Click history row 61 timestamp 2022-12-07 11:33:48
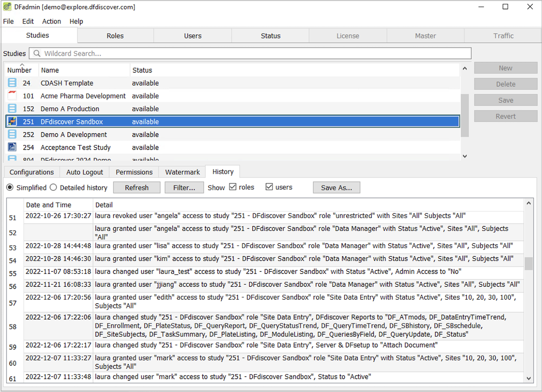Image resolution: width=542 pixels, height=392 pixels. [59, 377]
